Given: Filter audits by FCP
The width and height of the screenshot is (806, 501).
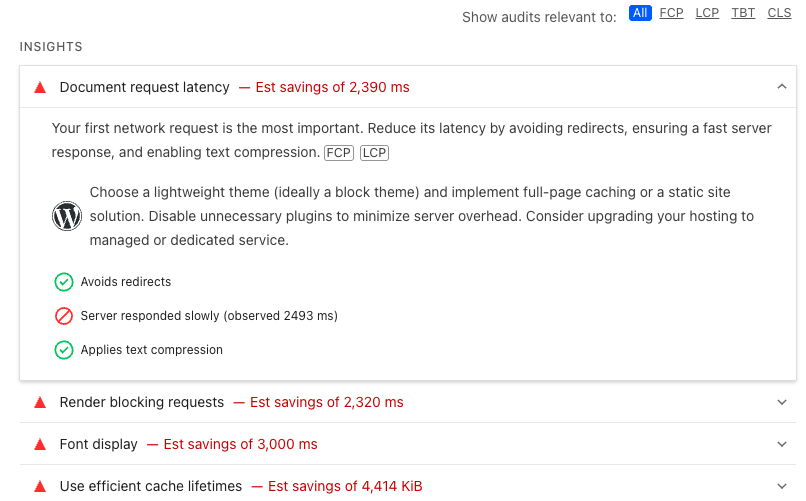Looking at the screenshot, I should pyautogui.click(x=671, y=13).
